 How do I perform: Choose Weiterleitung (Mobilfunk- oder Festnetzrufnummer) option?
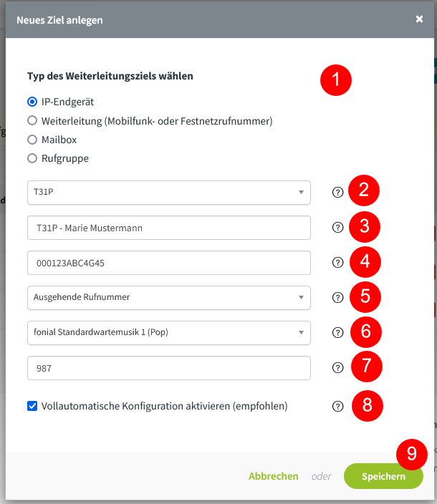[x=32, y=120]
